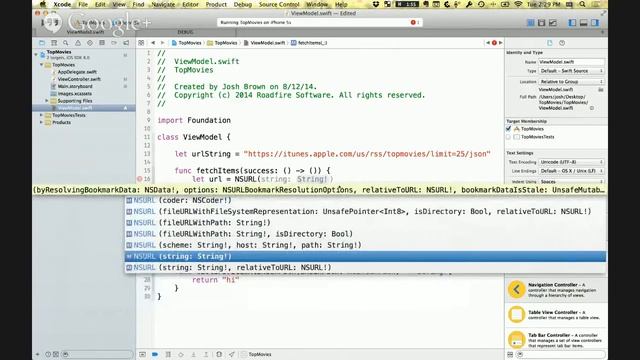Click the line 16 error marker in gutter
Image resolution: width=640 pixels, height=360 pixels.
tap(140, 179)
